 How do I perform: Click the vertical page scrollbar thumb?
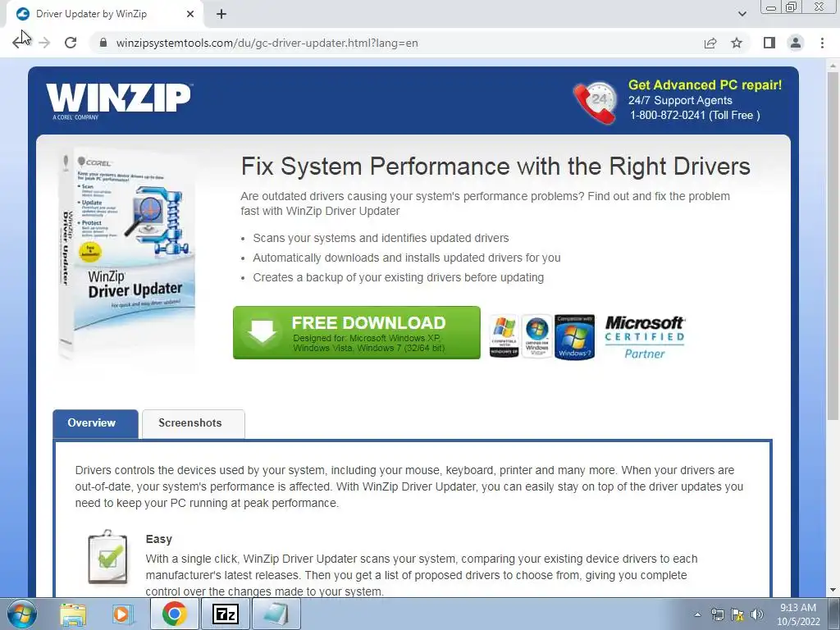coord(833,246)
